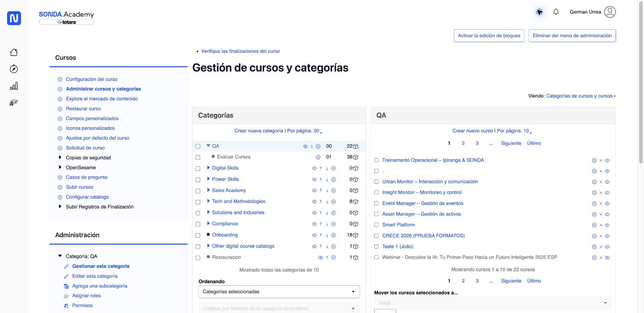Delete the Teste 1 (João) course

coord(601,247)
